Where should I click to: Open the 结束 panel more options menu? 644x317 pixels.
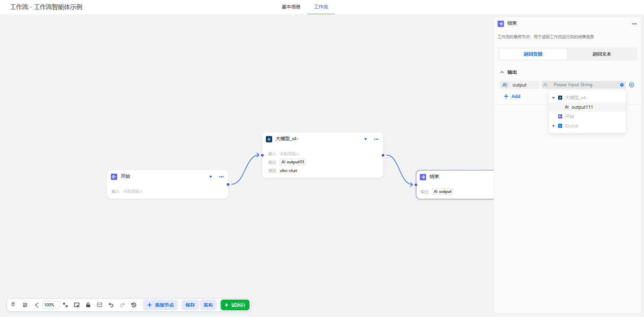click(x=634, y=24)
